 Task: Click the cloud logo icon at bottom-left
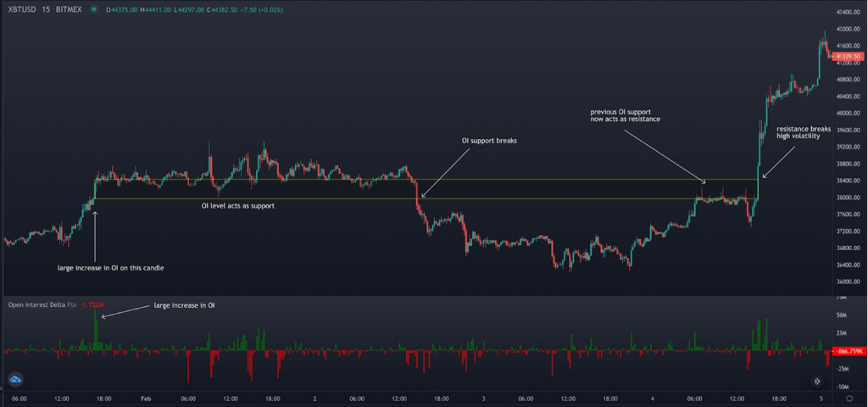pos(15,380)
